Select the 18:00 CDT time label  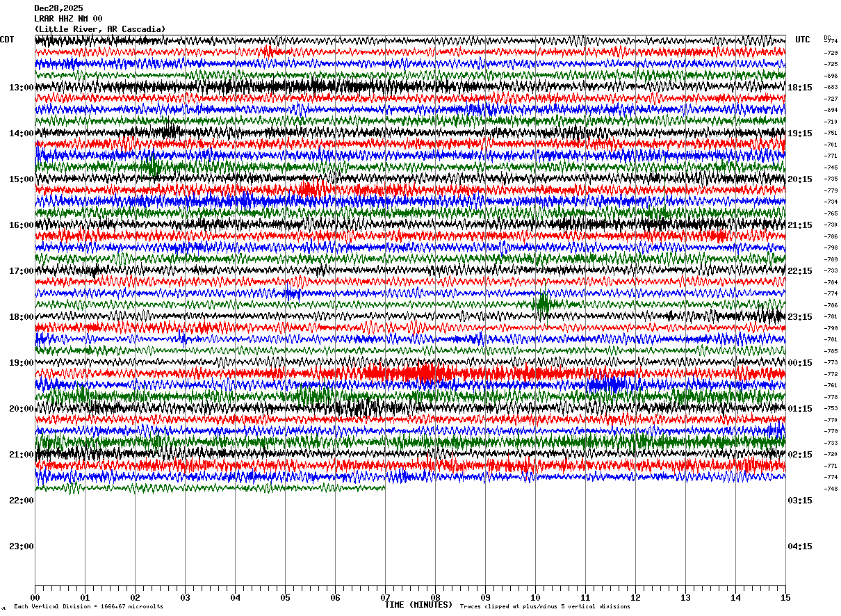click(22, 317)
